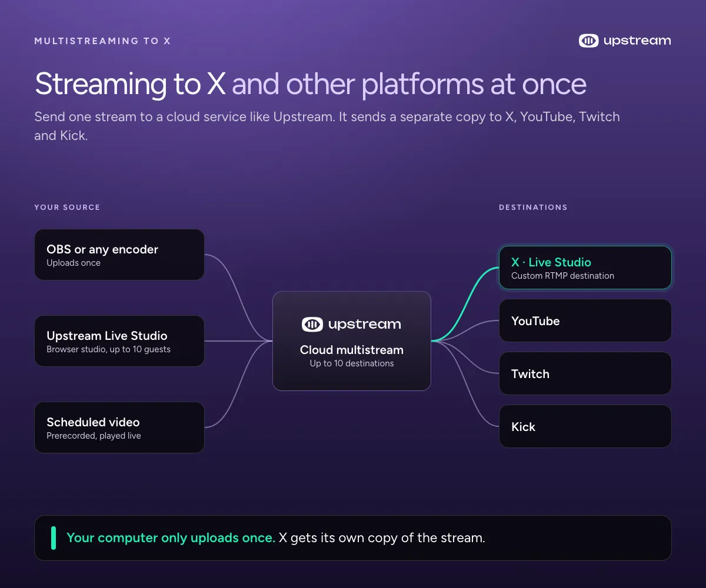Click the 'Your computer only uploads once.' banner

[353, 538]
